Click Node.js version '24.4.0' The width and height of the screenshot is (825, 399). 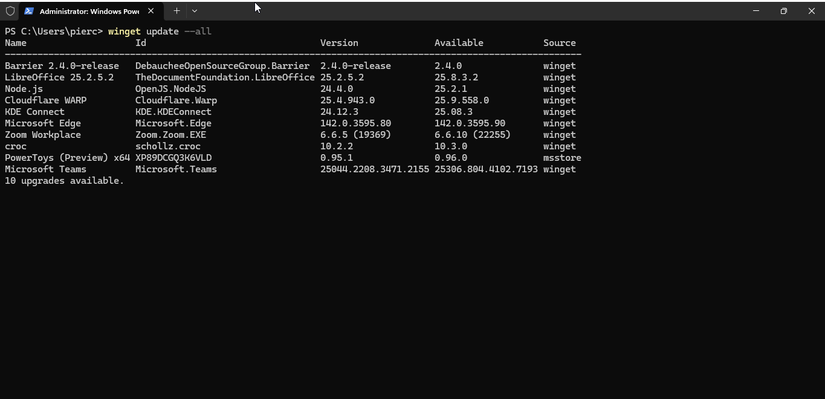[337, 89]
